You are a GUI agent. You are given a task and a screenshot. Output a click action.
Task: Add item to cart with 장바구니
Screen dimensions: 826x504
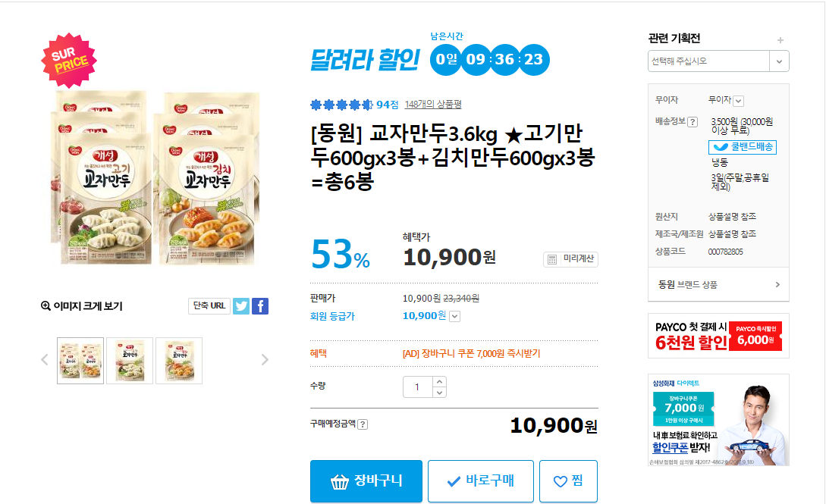pos(366,481)
